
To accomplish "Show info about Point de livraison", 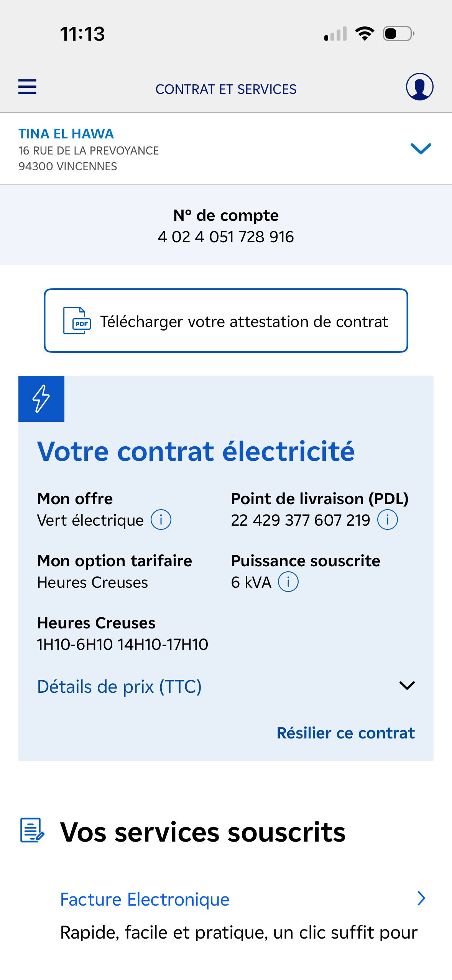I will pyautogui.click(x=388, y=520).
